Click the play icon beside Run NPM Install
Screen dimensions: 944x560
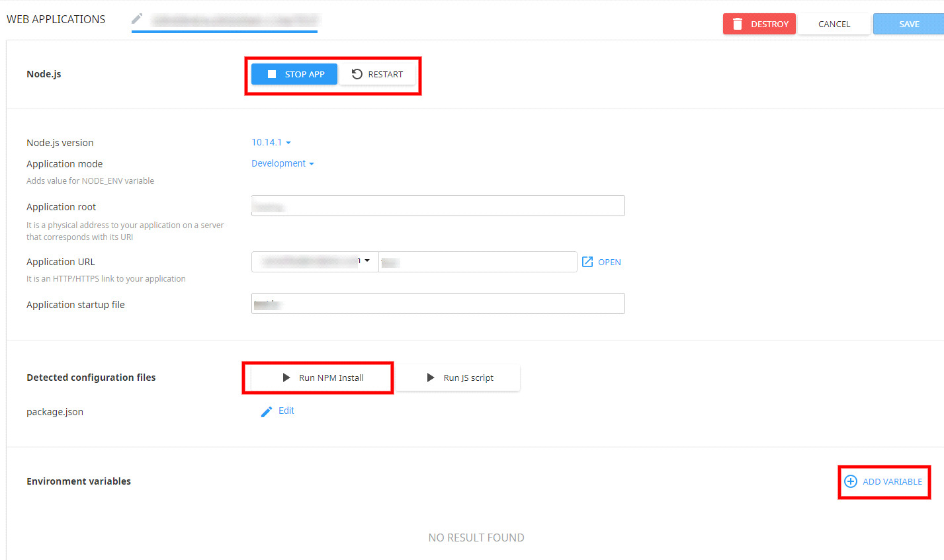tap(286, 377)
